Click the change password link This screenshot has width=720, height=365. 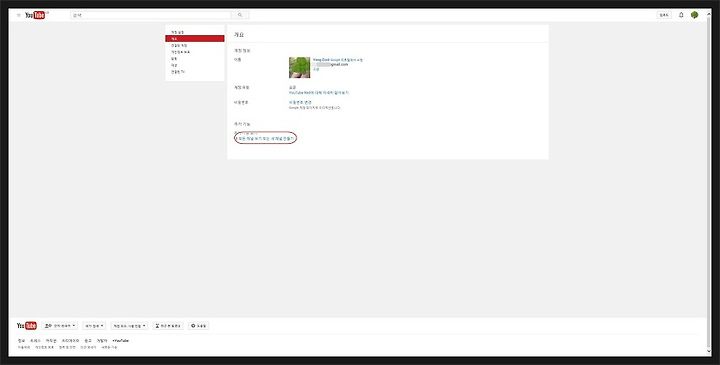pos(300,102)
